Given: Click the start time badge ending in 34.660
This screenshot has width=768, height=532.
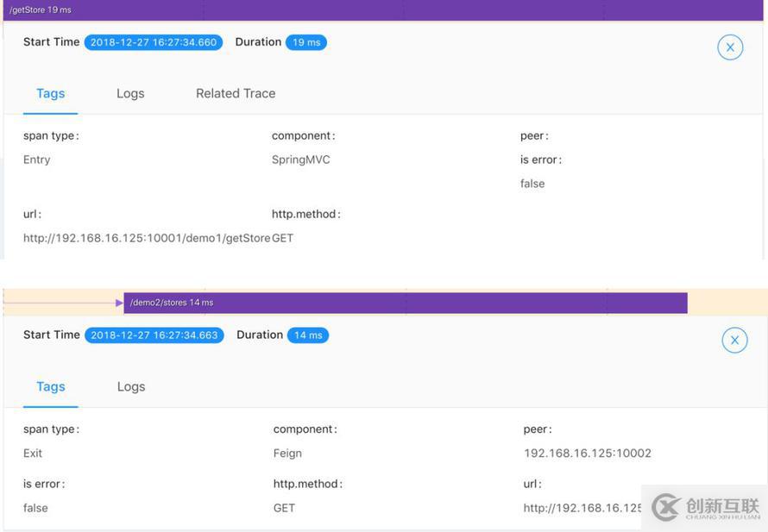Looking at the screenshot, I should [x=154, y=42].
